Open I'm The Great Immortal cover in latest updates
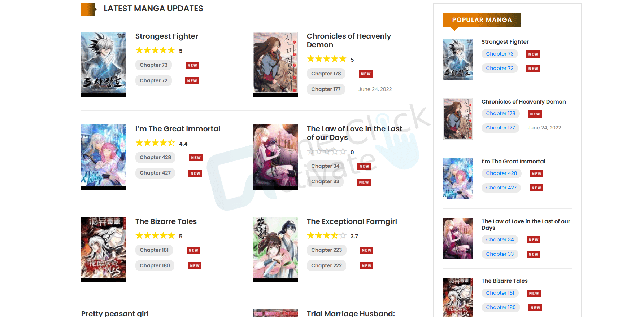The image size is (644, 317). point(104,157)
